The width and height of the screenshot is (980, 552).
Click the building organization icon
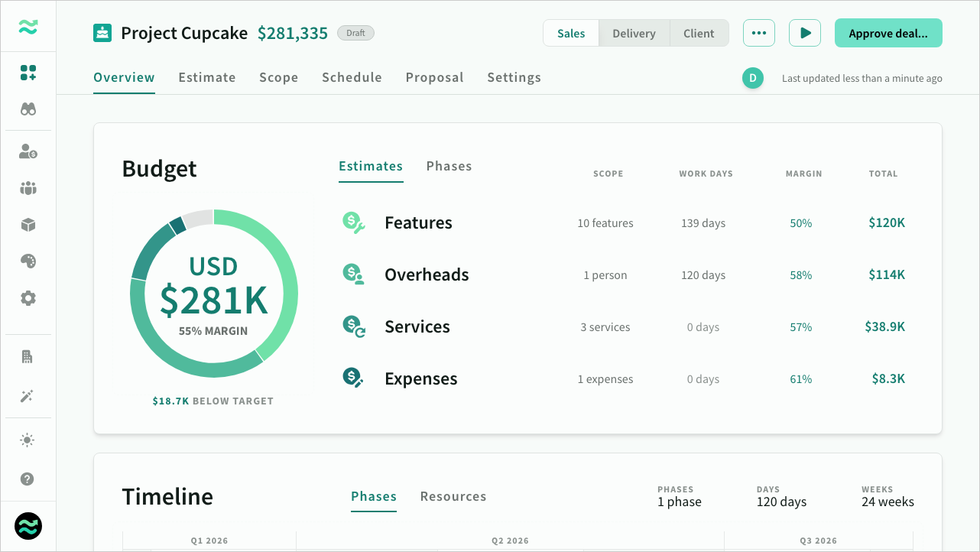pos(28,356)
